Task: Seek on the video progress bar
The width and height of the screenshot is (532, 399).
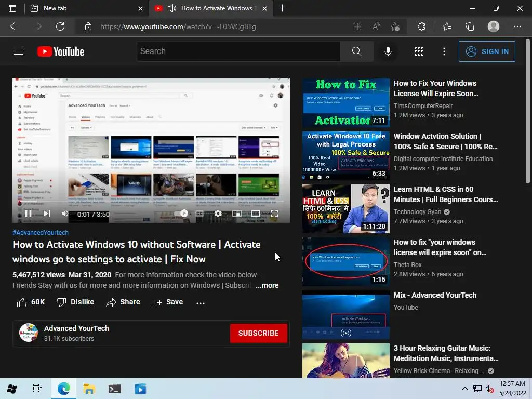Action: pyautogui.click(x=151, y=202)
